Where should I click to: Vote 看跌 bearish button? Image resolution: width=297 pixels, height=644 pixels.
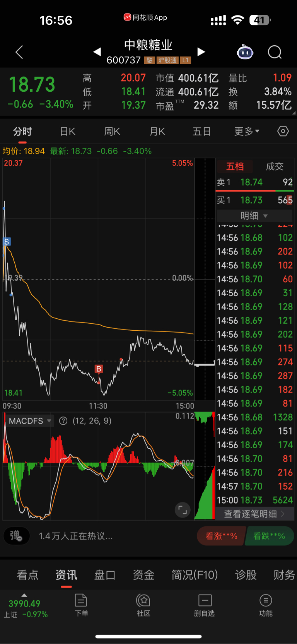point(269,536)
